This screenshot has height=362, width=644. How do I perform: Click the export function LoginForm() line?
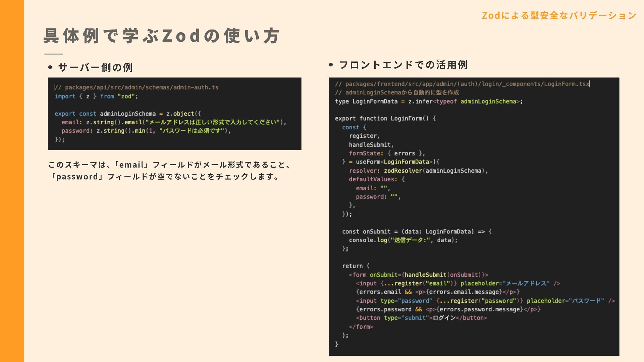385,119
